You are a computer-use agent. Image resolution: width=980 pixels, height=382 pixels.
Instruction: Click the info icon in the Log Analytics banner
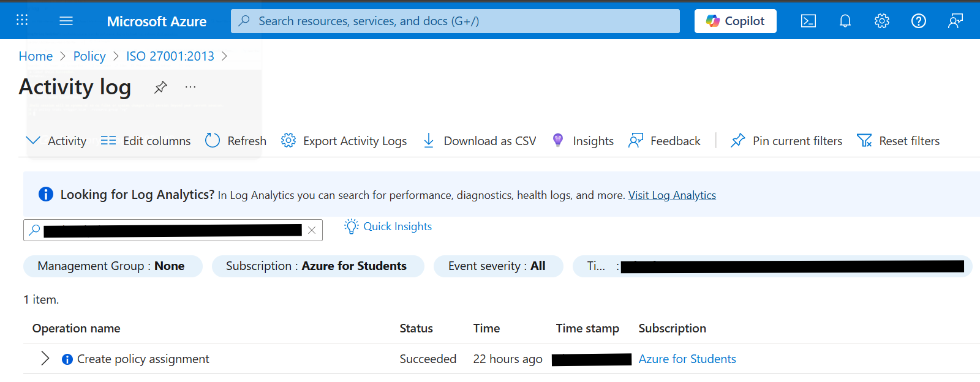46,194
